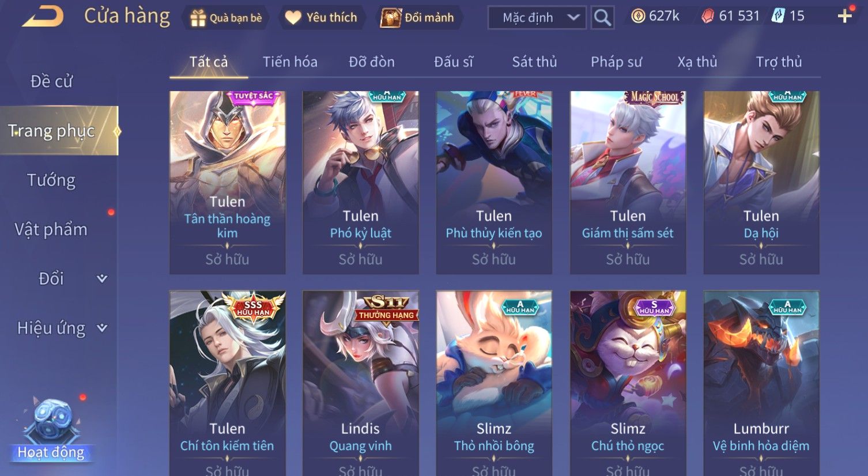Image resolution: width=868 pixels, height=476 pixels.
Task: Switch to the Sát thủ tab
Action: [534, 62]
